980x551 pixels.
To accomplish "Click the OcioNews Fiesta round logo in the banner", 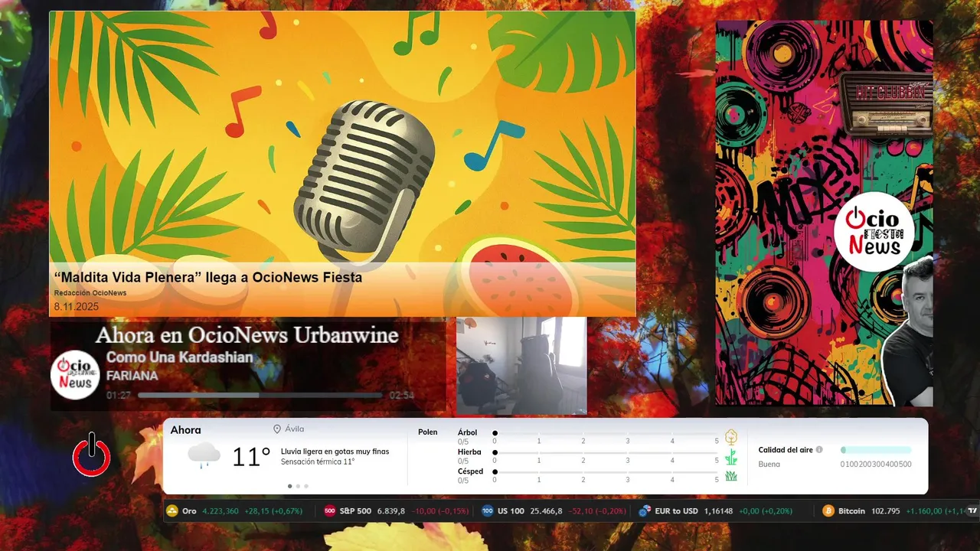I will (874, 232).
